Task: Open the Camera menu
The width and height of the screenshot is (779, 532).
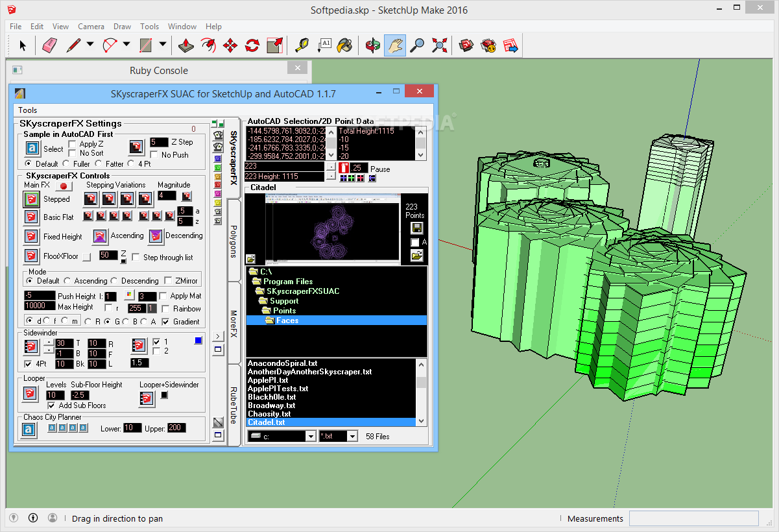Action: pyautogui.click(x=91, y=27)
